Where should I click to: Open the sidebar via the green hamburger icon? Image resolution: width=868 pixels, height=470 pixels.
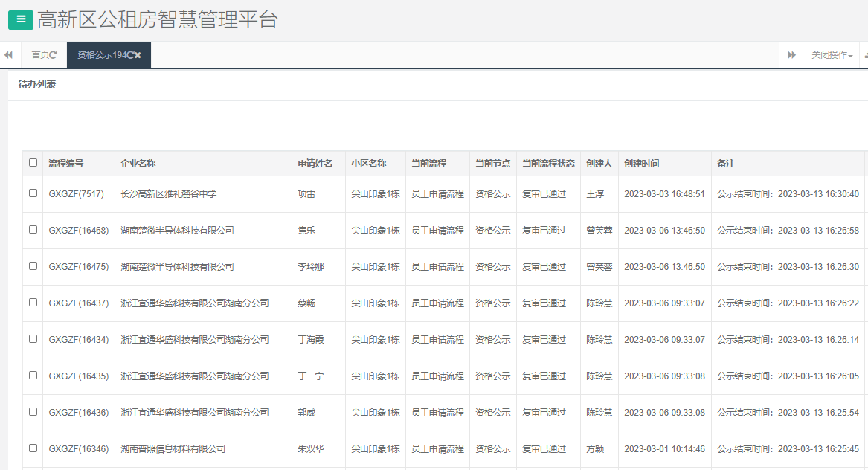point(20,19)
